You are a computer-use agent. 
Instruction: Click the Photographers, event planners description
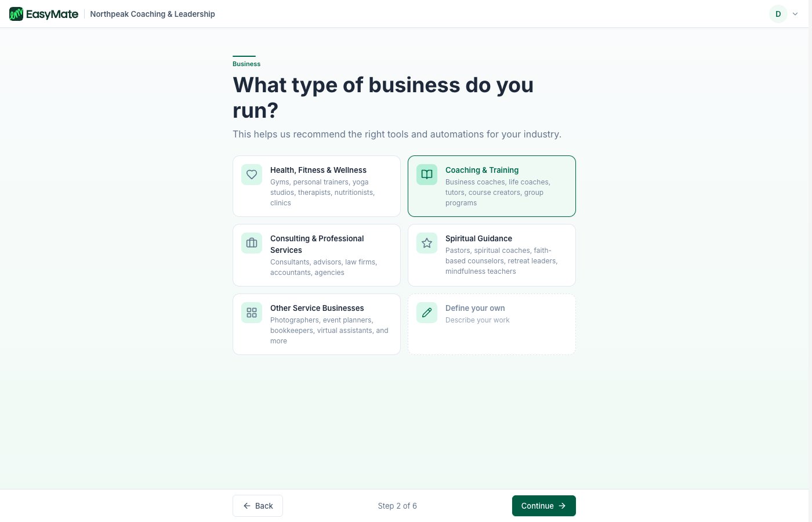click(x=329, y=331)
